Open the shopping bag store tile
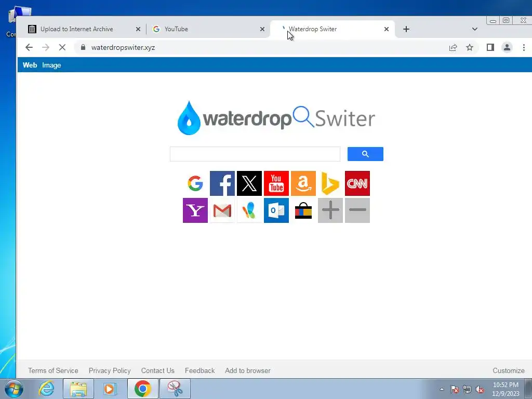 (x=303, y=210)
